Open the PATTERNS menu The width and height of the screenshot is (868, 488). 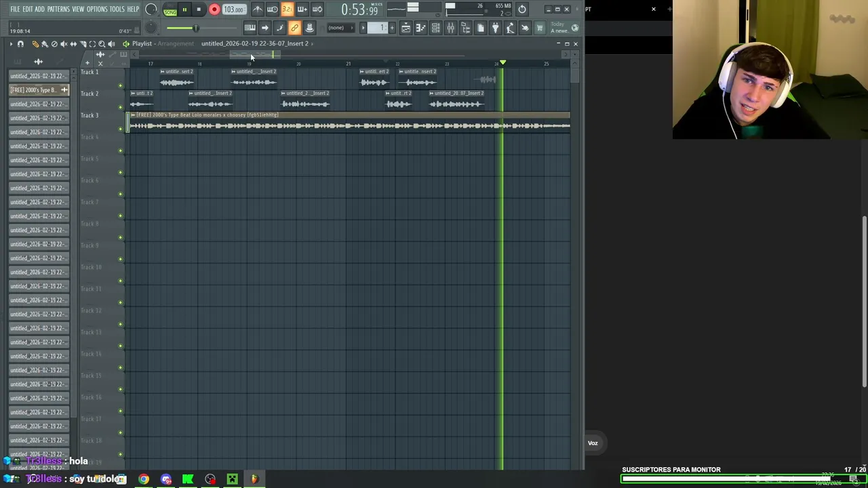[x=58, y=9]
